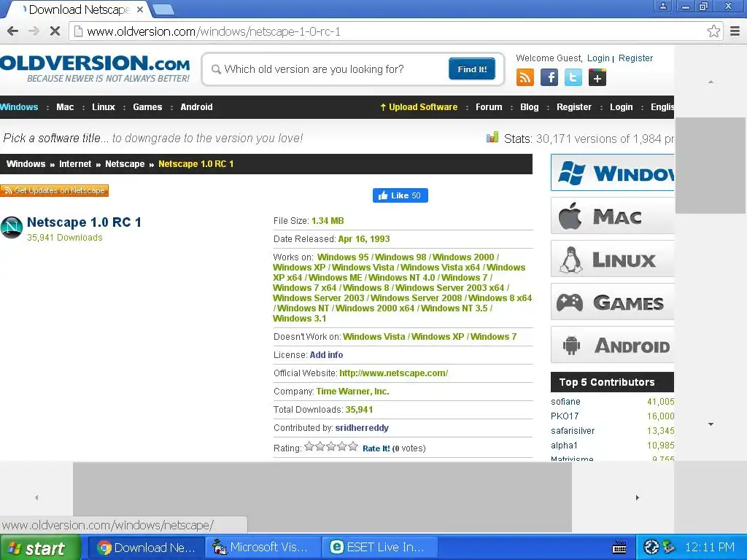Open the Chrome hamburger menu
The image size is (747, 560).
(735, 31)
